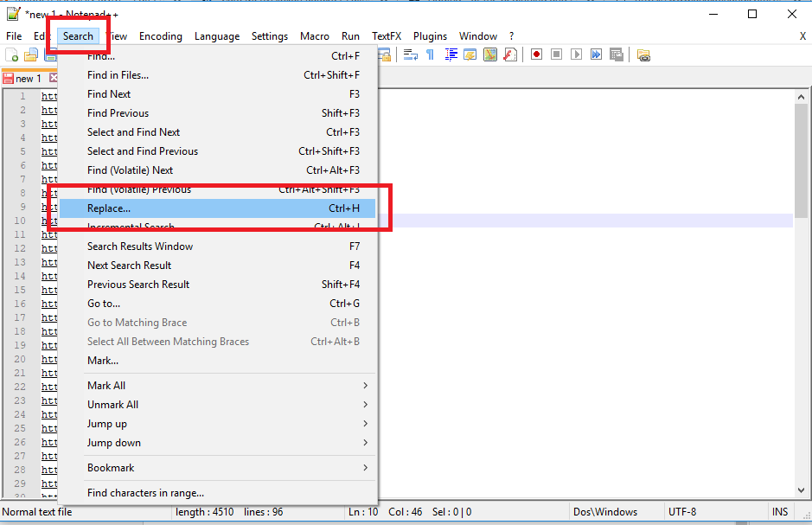This screenshot has width=812, height=525.
Task: Open Search Results Window entry
Action: [218, 246]
